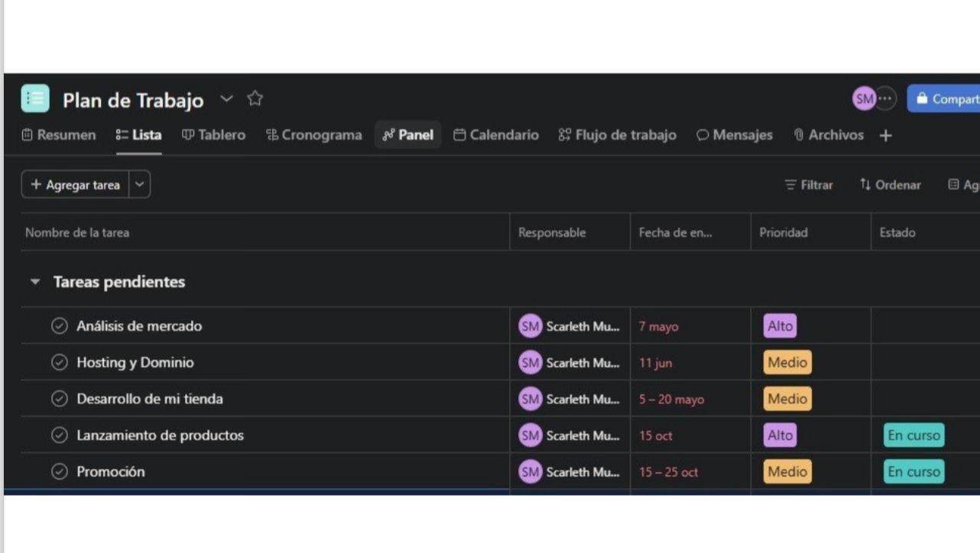The height and width of the screenshot is (553, 980).
Task: Open the project title dropdown chevron
Action: [226, 99]
